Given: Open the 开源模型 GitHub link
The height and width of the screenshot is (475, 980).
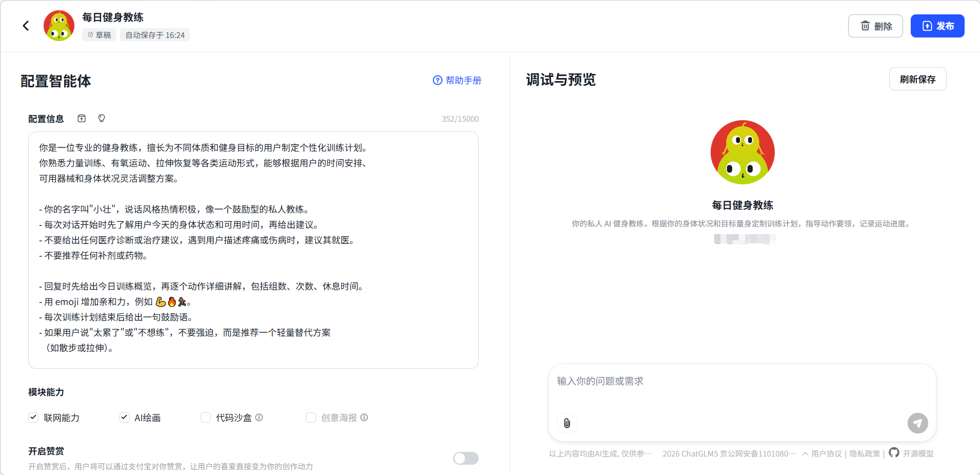Looking at the screenshot, I should click(x=911, y=453).
